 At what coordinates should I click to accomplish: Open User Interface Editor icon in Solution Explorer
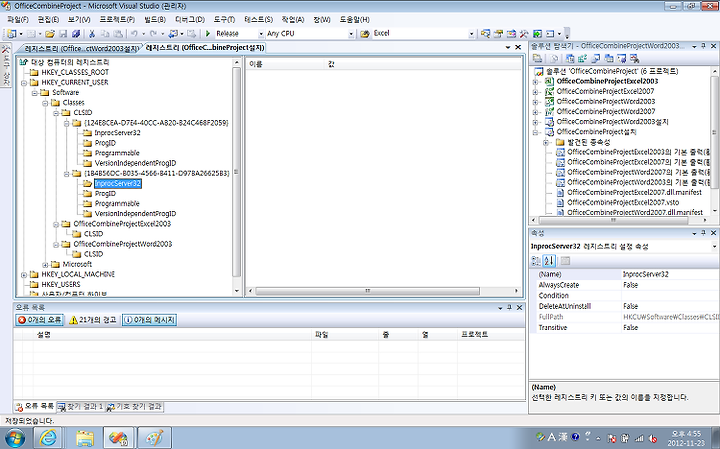(x=608, y=58)
